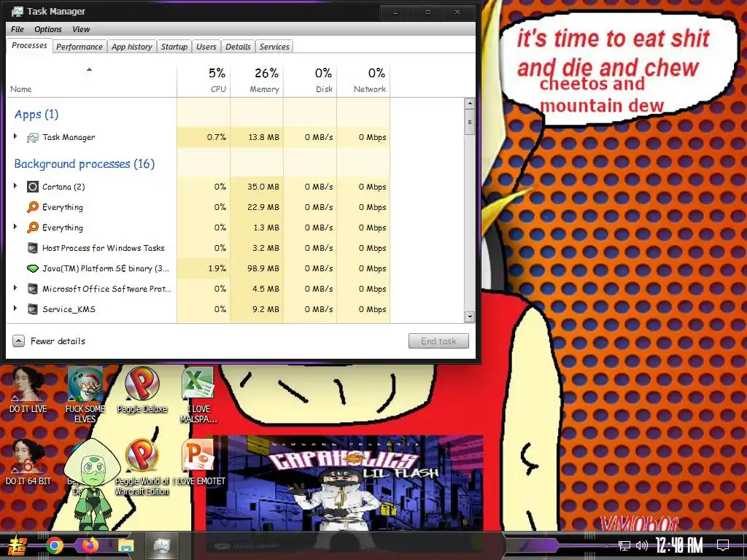The image size is (747, 560).
Task: Expand the Cortana (2) process group
Action: (x=15, y=186)
